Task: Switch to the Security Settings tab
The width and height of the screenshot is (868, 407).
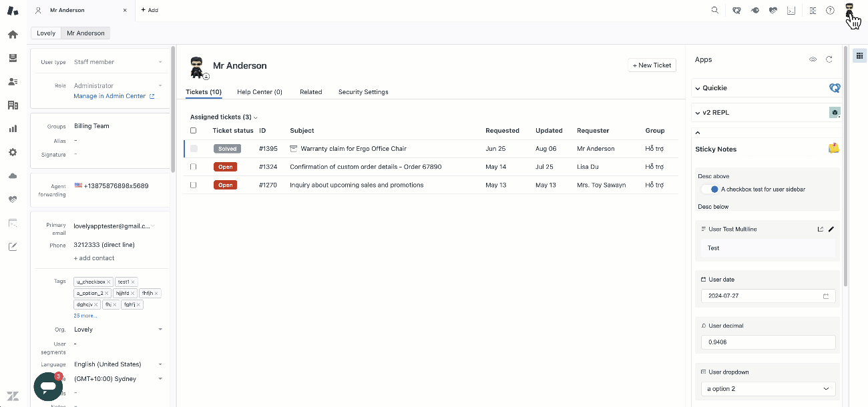Action: [363, 92]
